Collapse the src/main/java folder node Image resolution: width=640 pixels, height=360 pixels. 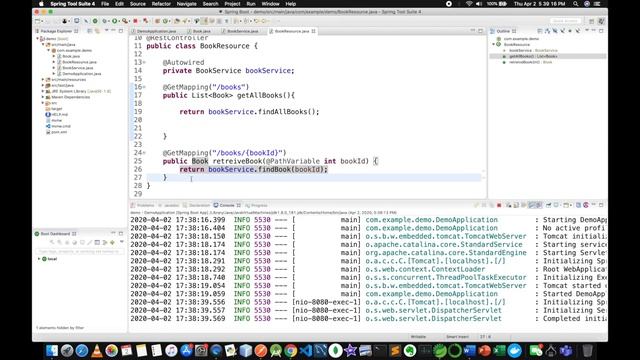tap(43, 44)
